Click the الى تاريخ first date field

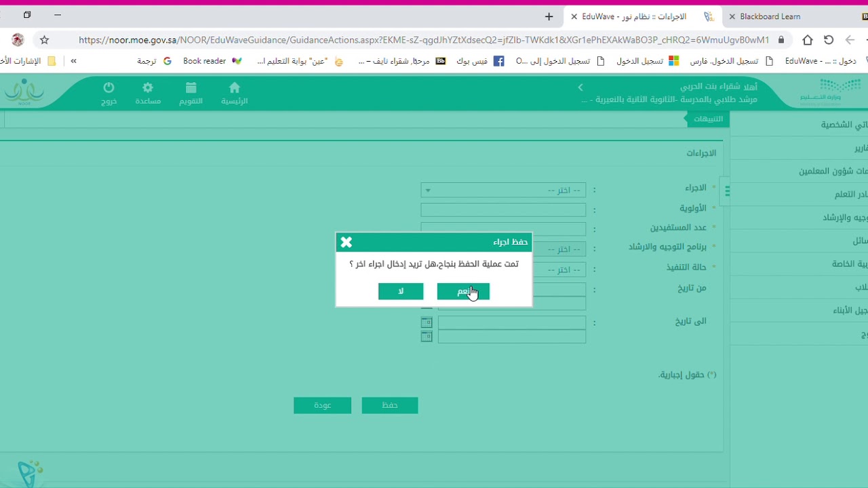point(512,323)
